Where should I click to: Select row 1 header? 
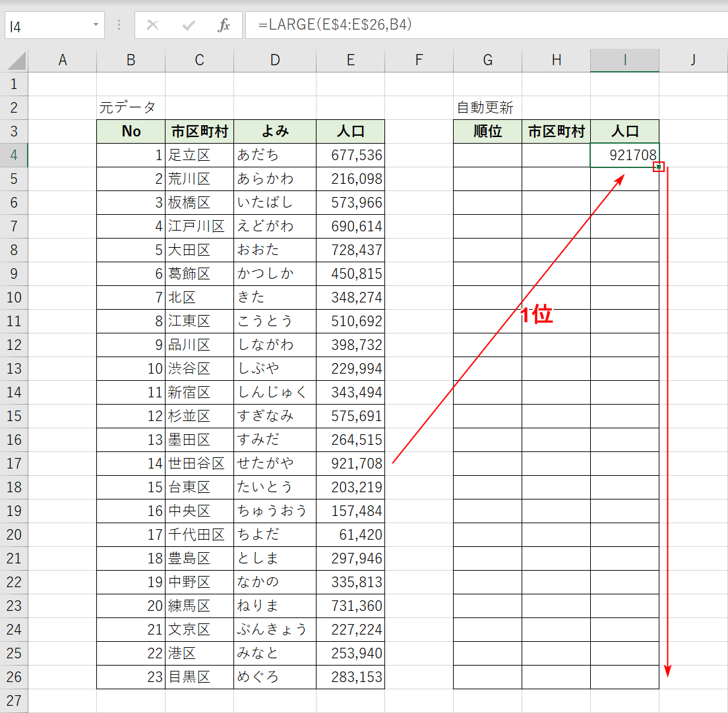pos(14,84)
